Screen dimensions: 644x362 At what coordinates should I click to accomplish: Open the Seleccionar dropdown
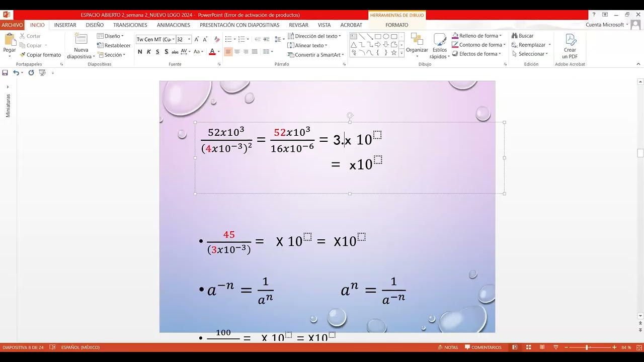(x=530, y=54)
